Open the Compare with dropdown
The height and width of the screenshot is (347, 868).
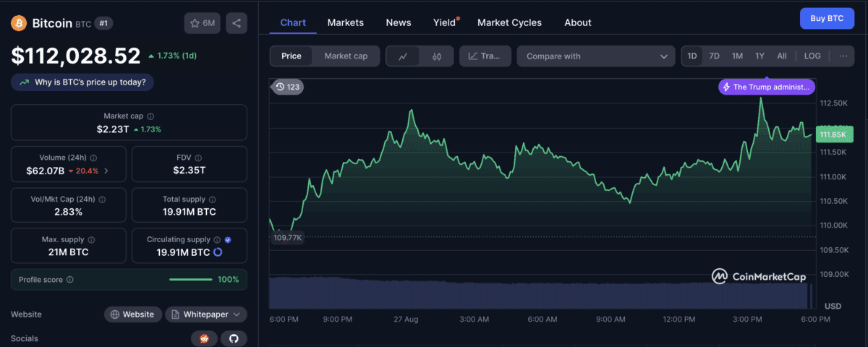click(x=596, y=56)
